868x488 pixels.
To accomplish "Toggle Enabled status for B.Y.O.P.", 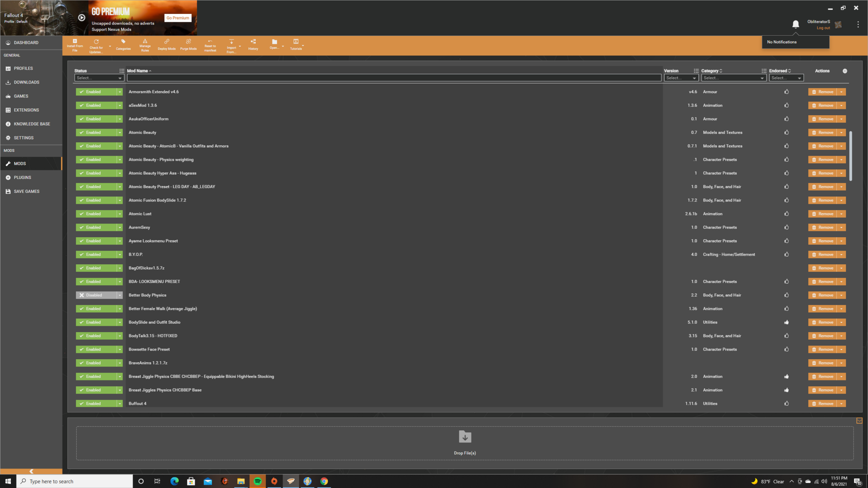I will (96, 254).
